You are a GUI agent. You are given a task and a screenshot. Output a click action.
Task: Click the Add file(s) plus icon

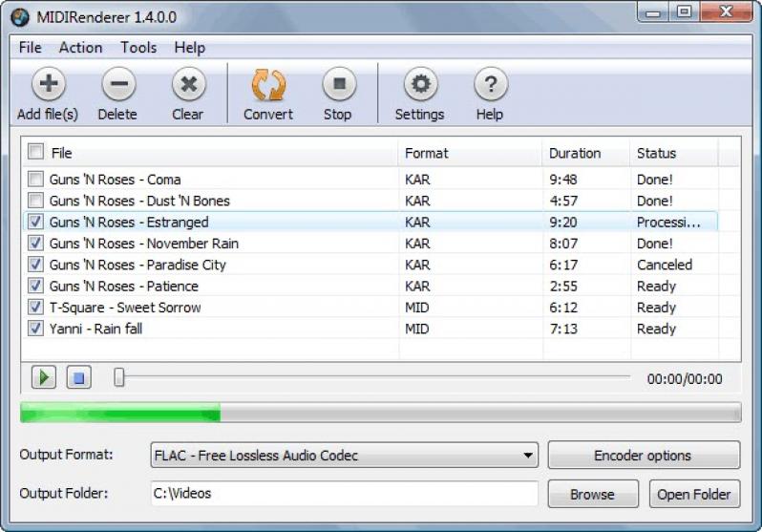pyautogui.click(x=48, y=84)
